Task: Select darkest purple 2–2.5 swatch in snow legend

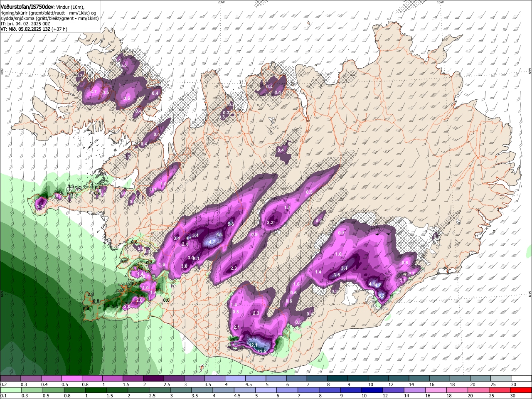Action: [153, 379]
